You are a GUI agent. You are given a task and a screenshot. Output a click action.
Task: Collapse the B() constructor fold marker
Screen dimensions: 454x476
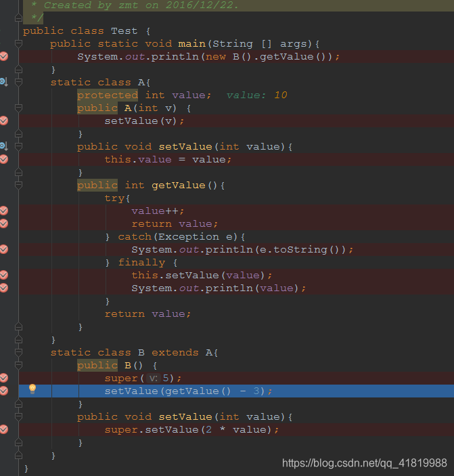click(18, 365)
